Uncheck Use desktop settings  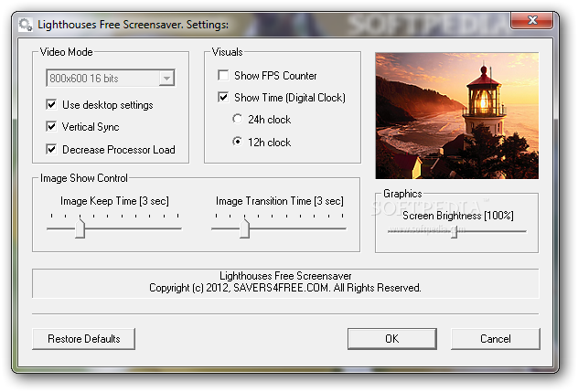click(x=51, y=105)
